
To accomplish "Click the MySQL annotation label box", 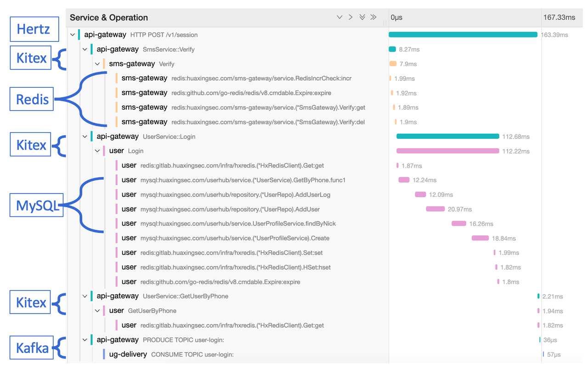I will [36, 205].
